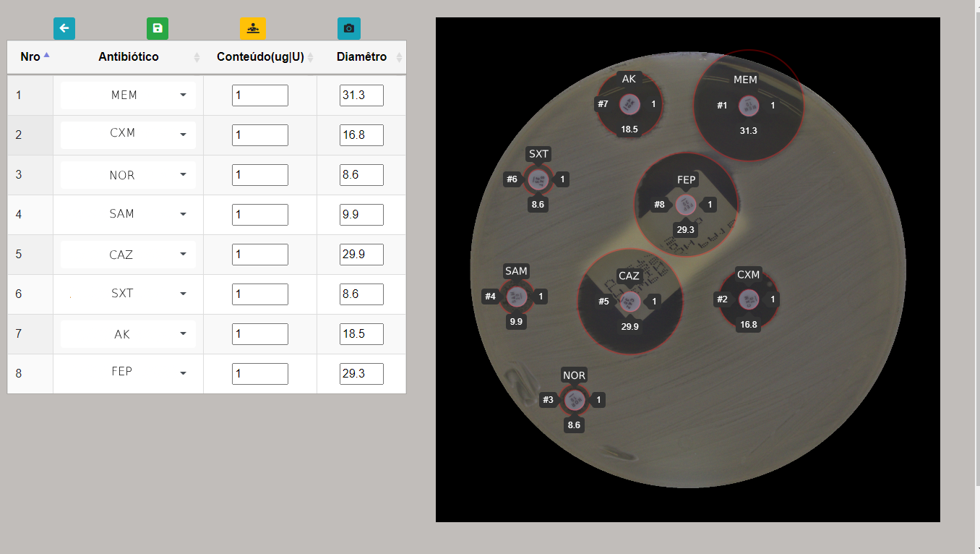Sort by Diamêtro column header
This screenshot has width=980, height=554.
361,57
